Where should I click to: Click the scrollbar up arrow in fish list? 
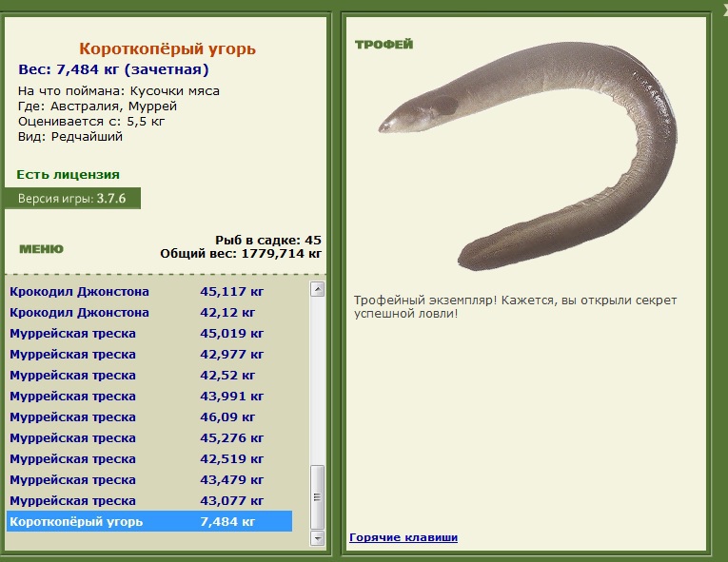click(318, 290)
